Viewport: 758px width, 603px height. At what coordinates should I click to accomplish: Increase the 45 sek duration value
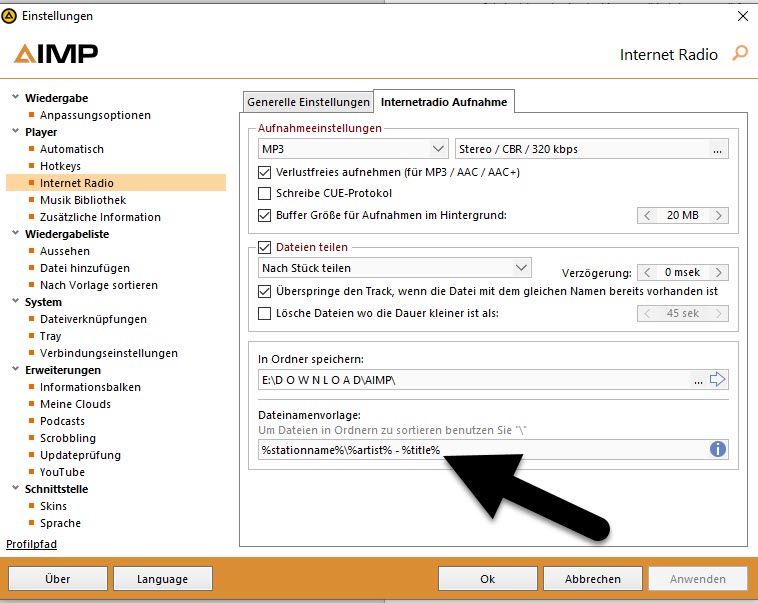point(719,314)
